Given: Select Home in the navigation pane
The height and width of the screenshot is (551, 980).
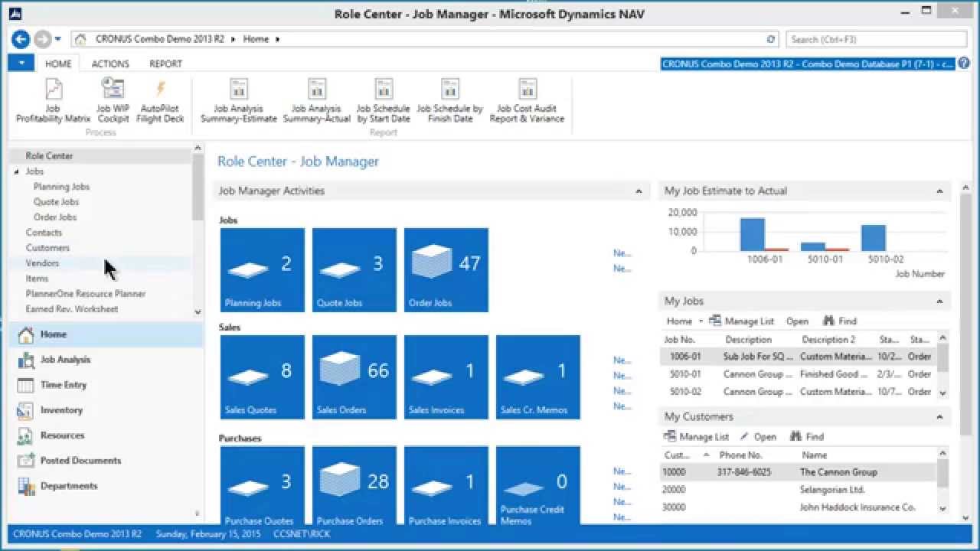Looking at the screenshot, I should click(x=106, y=334).
